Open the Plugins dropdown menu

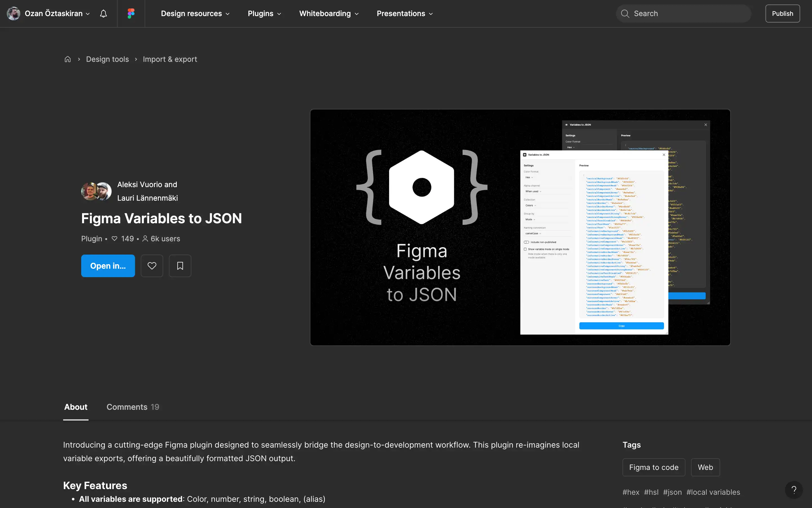point(264,14)
